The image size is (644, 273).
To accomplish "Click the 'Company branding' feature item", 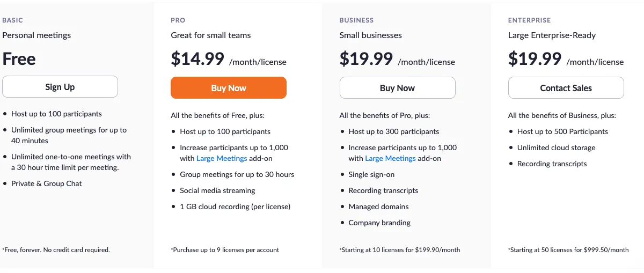I will (379, 223).
